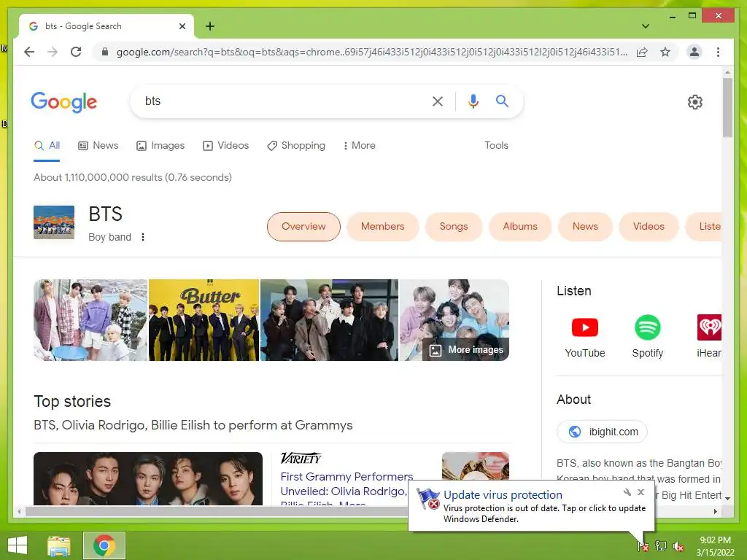
Task: Listen on iHeartRadio
Action: [x=709, y=336]
